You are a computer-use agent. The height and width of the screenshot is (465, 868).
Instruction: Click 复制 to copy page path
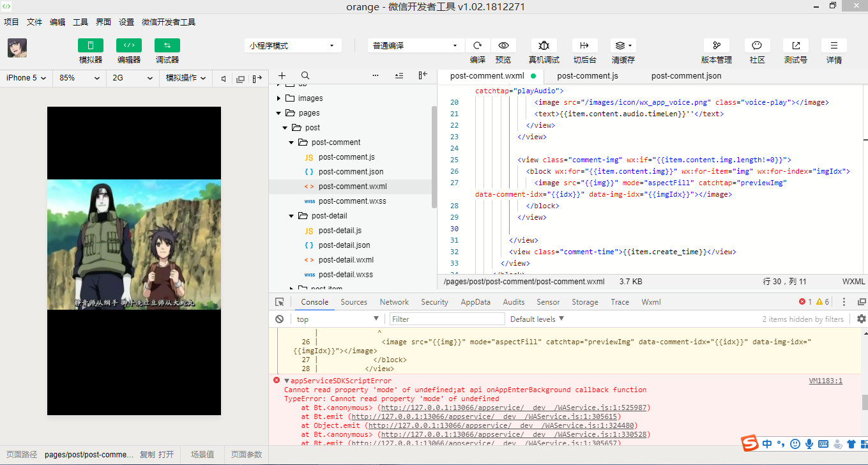[x=147, y=455]
